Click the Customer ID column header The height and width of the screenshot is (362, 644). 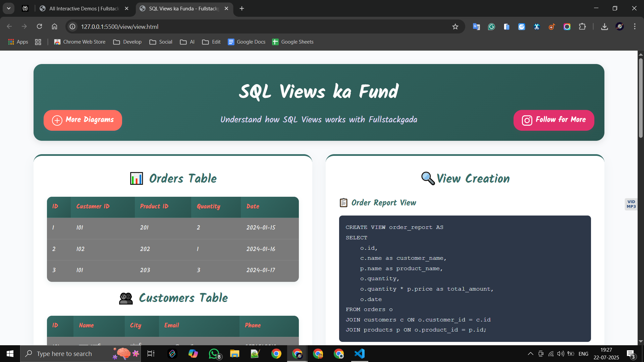click(103, 206)
